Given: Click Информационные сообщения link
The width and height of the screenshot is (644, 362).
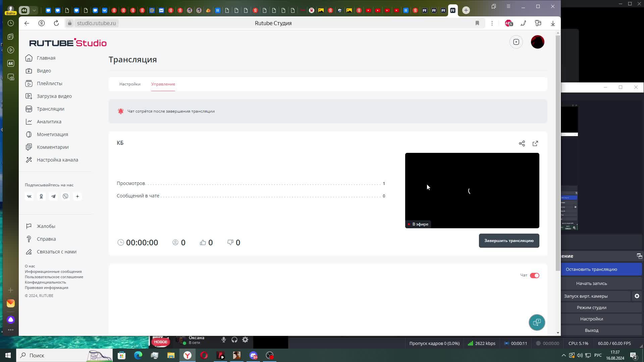Looking at the screenshot, I should click(53, 271).
